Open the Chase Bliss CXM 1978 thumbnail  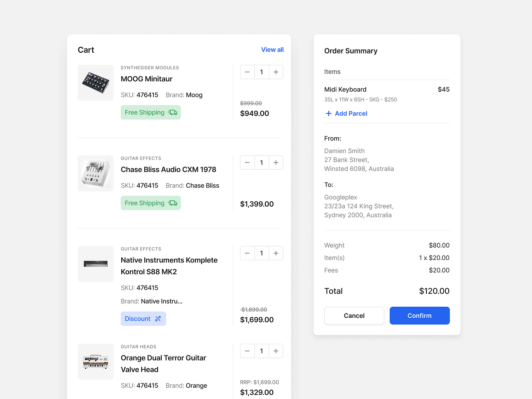[96, 173]
